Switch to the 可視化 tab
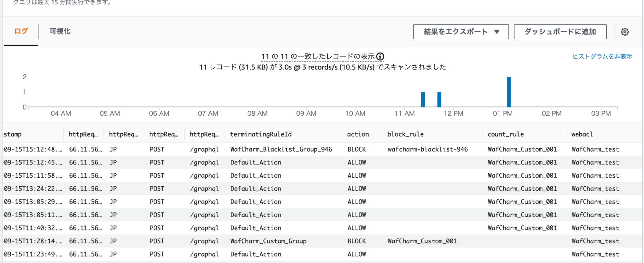The width and height of the screenshot is (644, 263). click(x=60, y=31)
